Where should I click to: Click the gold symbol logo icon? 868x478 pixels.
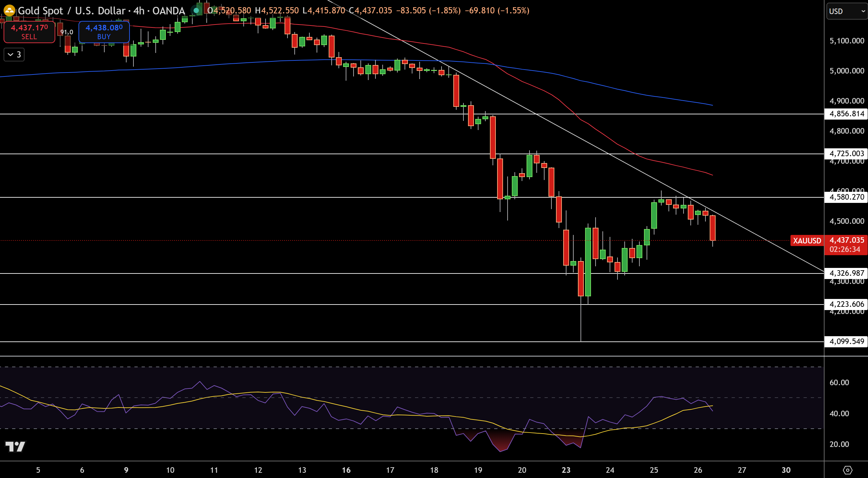point(9,10)
